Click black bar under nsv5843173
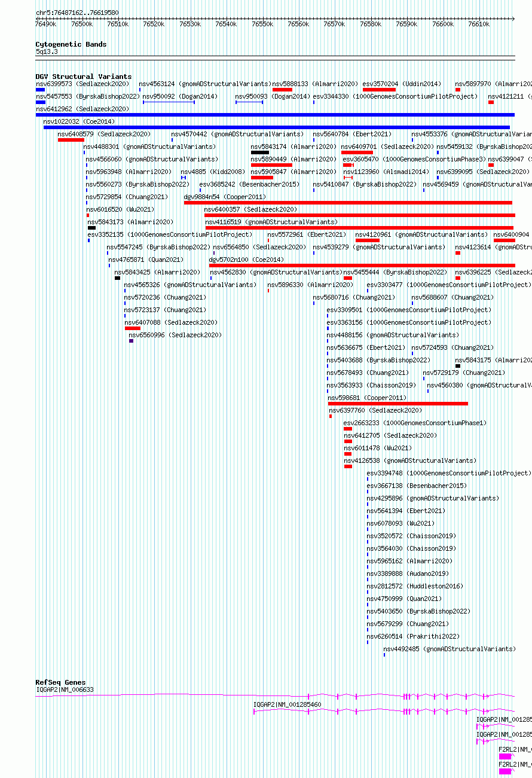The height and width of the screenshot is (778, 532). 91,228
